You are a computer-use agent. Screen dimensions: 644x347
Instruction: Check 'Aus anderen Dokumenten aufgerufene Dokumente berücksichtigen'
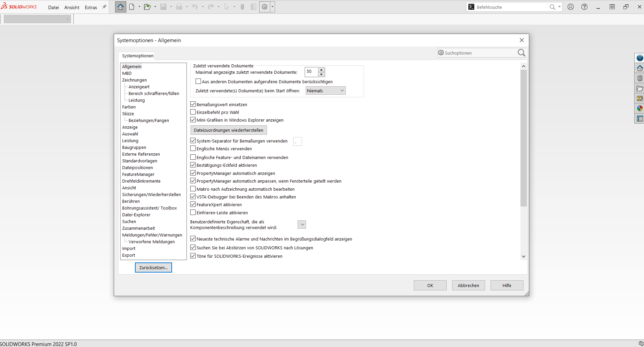pyautogui.click(x=198, y=82)
